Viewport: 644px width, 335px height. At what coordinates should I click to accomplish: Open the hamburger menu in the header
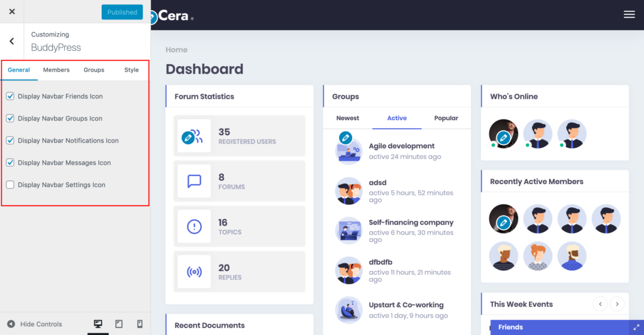click(629, 15)
